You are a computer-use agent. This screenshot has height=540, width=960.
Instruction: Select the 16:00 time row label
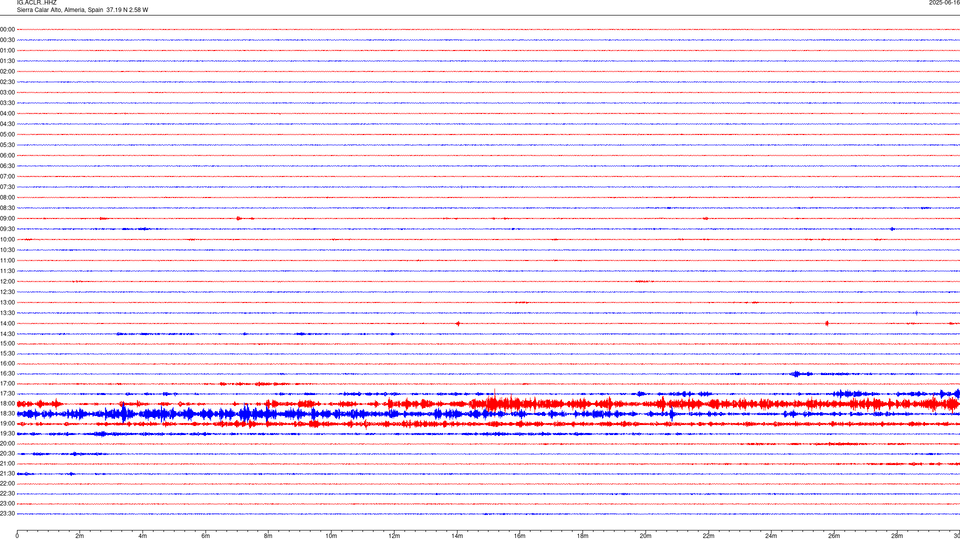[7, 363]
